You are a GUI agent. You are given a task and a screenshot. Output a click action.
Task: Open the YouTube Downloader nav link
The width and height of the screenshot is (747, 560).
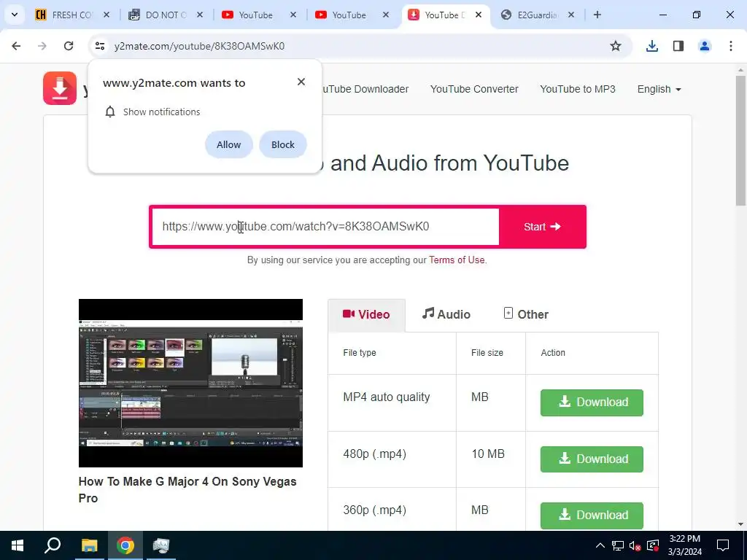coord(366,89)
